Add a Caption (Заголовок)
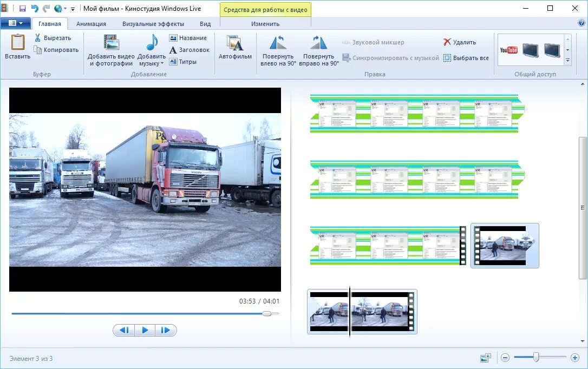The image size is (588, 369). 190,50
